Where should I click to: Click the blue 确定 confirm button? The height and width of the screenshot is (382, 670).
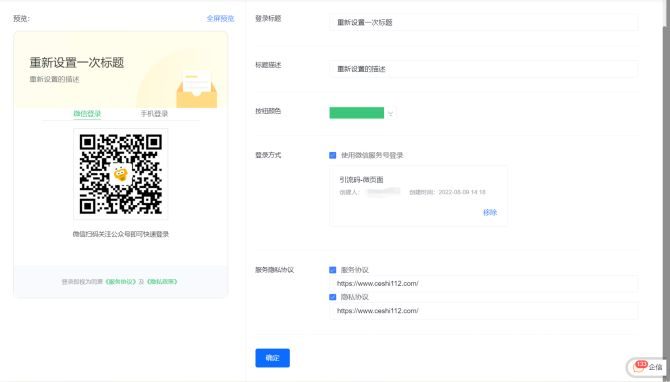(x=273, y=358)
